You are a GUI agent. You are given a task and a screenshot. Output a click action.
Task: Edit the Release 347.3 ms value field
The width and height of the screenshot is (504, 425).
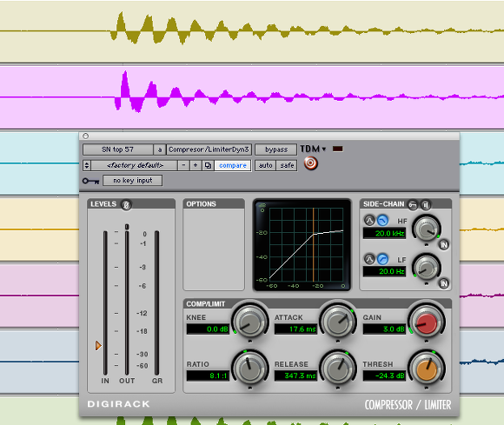pos(296,375)
